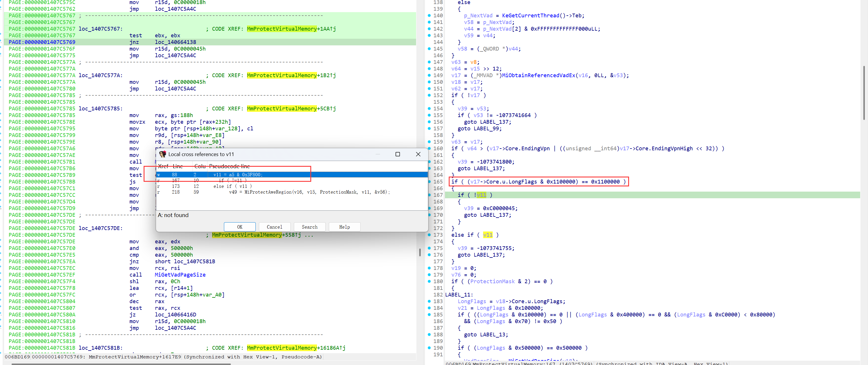
Task: Click 'cmp eax, 500000h' instruction
Action: (161, 255)
